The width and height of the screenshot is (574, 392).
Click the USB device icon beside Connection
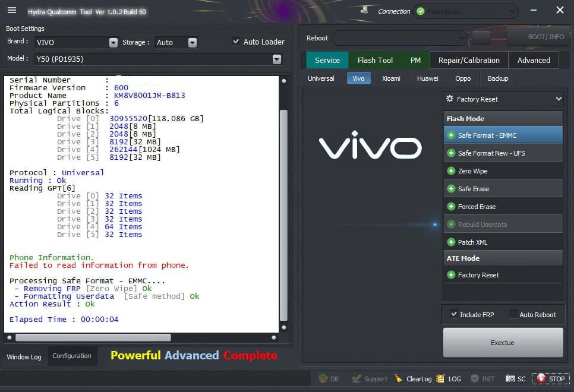coord(364,10)
